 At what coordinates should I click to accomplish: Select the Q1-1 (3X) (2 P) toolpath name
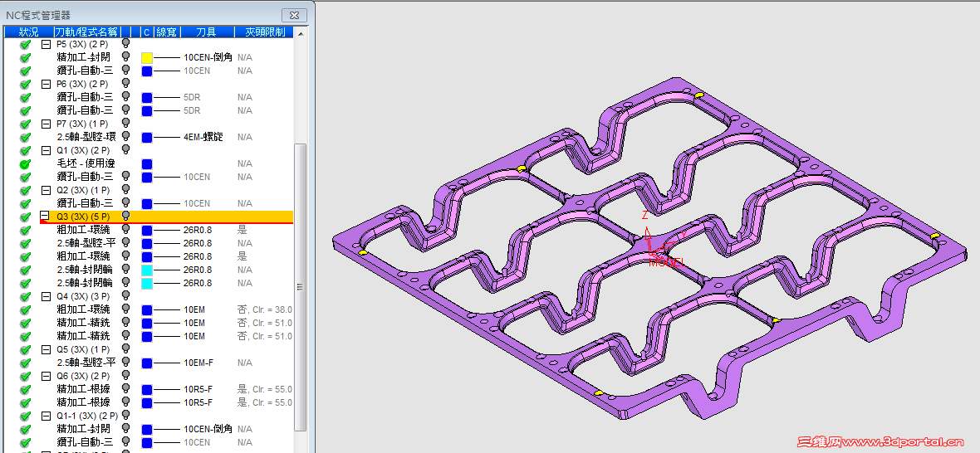87,416
